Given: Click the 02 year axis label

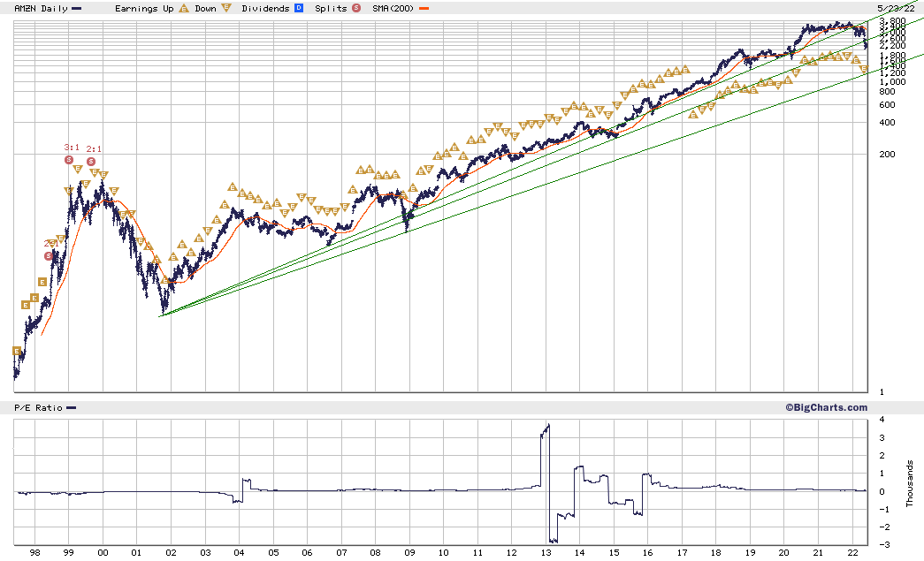Looking at the screenshot, I should (x=171, y=553).
